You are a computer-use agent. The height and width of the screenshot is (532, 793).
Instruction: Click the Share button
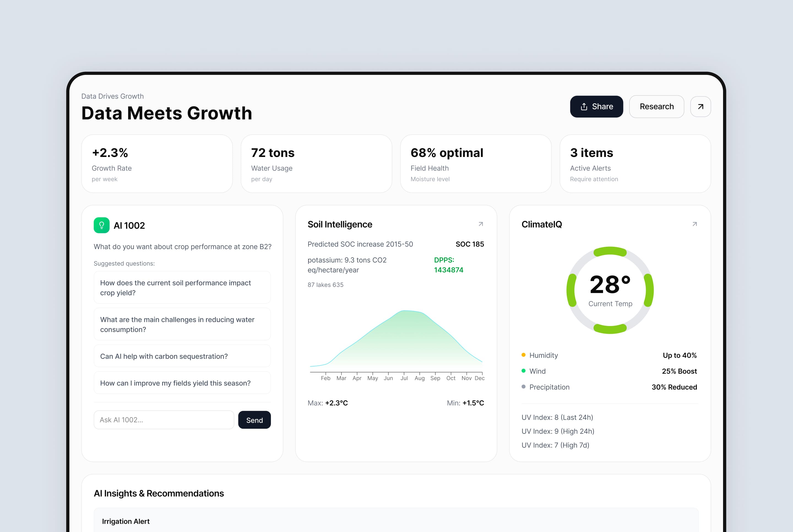597,106
